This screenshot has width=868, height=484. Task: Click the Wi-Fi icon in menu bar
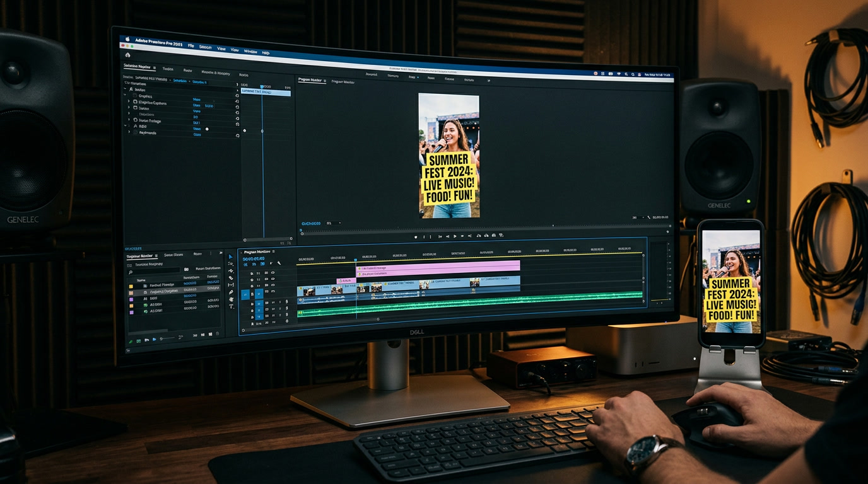[619, 74]
